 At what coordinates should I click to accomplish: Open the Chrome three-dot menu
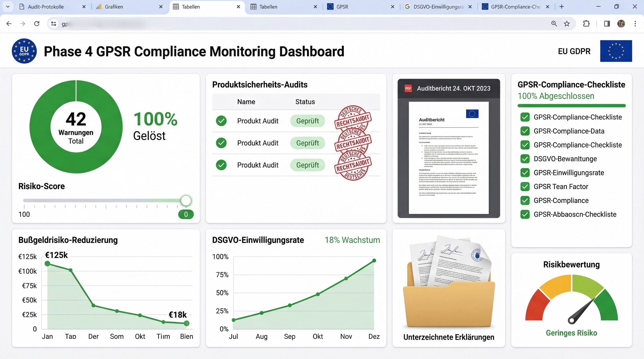tap(635, 24)
